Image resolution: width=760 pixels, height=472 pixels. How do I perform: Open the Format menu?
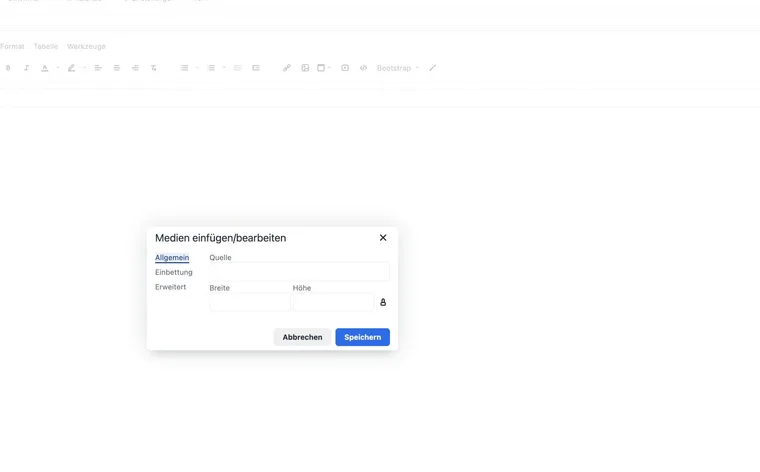pyautogui.click(x=12, y=47)
